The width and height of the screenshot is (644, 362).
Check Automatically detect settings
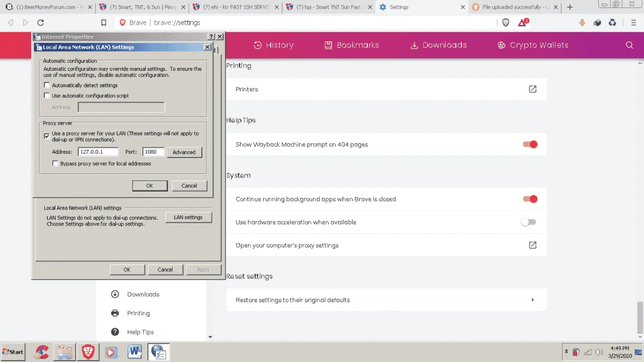pos(47,85)
